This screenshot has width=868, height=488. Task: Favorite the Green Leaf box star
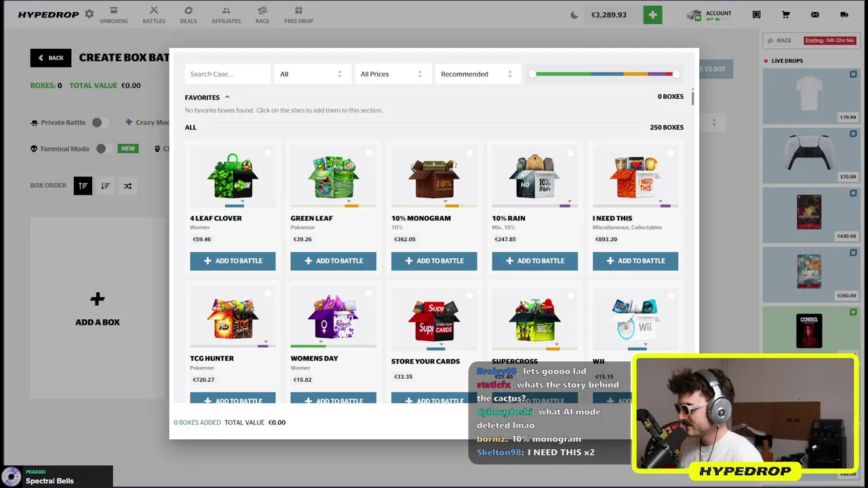click(x=369, y=153)
